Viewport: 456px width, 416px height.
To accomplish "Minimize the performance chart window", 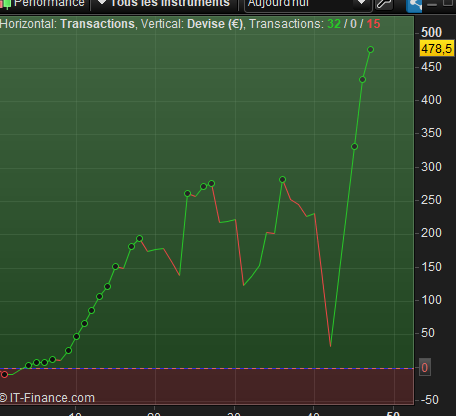I will click(x=432, y=4).
